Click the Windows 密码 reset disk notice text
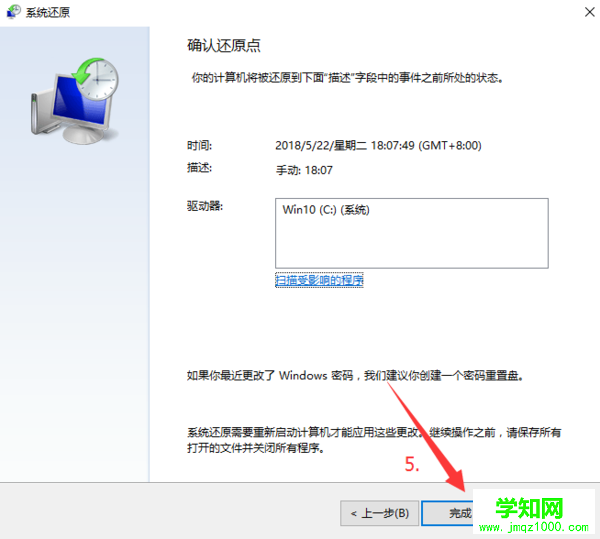Screen dimensions: 600x539 click(x=355, y=376)
